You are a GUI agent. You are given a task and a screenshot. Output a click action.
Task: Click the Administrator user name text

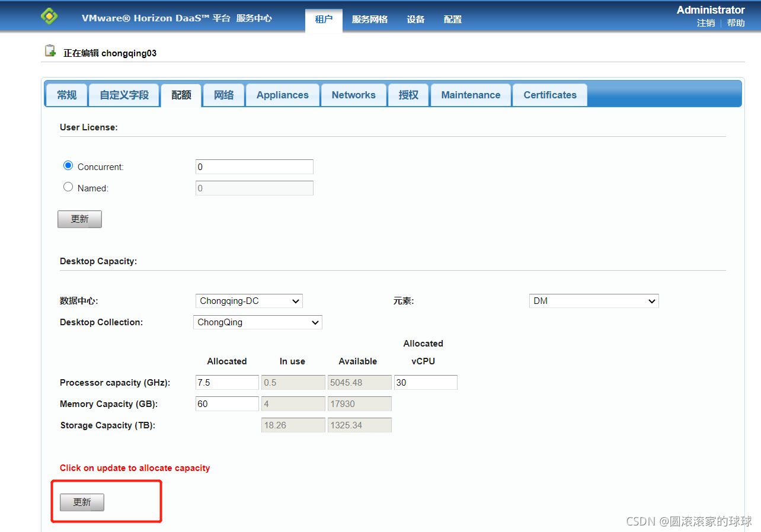coord(711,9)
